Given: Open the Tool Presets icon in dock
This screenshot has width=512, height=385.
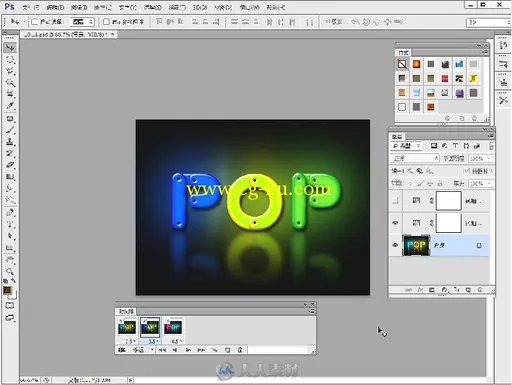Looking at the screenshot, I should coord(503,99).
